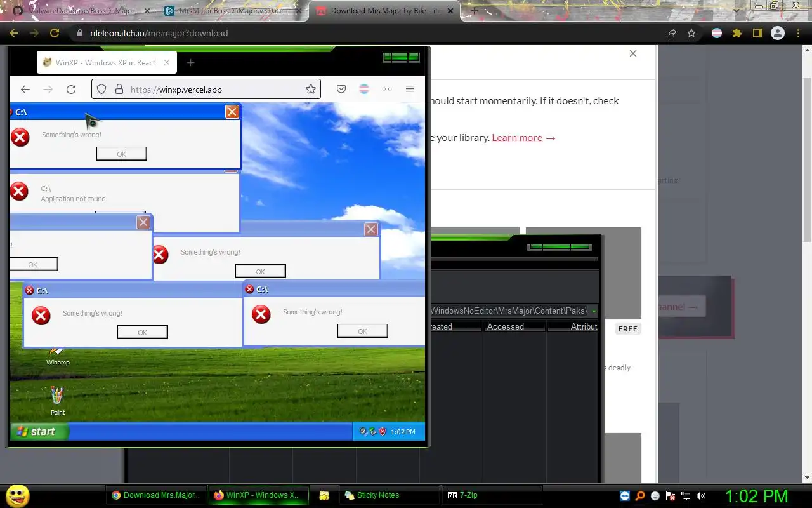Open the Firefox Pocket icon

click(341, 90)
